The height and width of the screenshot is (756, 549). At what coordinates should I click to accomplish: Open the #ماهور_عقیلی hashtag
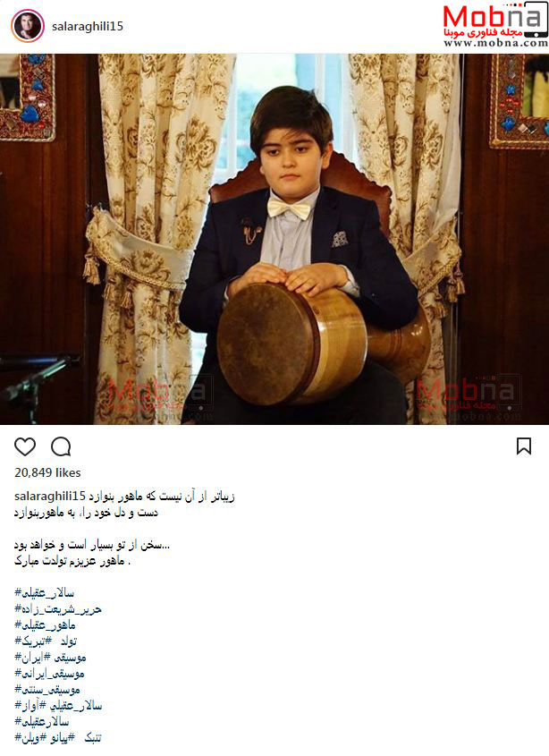[45, 625]
